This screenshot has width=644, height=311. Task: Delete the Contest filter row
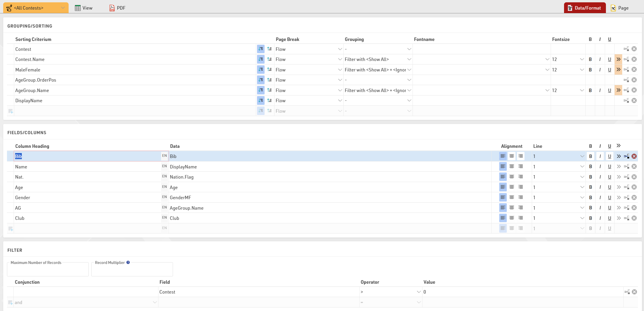click(x=634, y=292)
